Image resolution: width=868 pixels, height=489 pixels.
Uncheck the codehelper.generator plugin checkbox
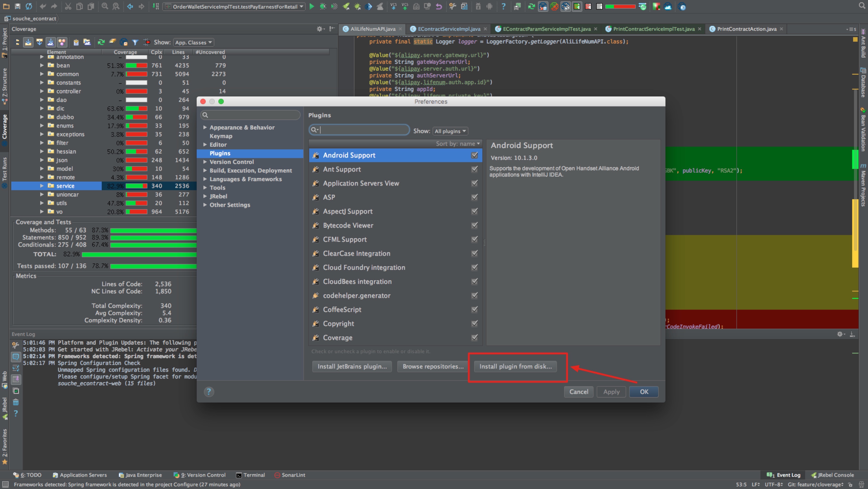[x=474, y=295]
